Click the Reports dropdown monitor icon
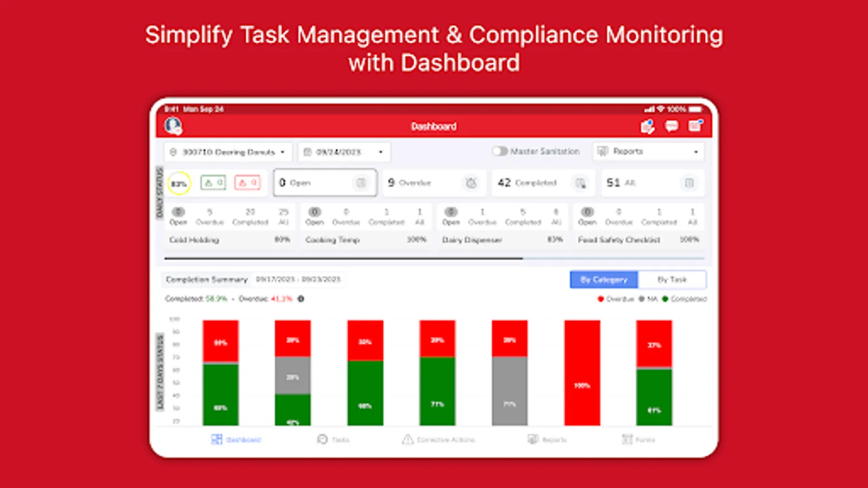The height and width of the screenshot is (488, 868). (602, 151)
